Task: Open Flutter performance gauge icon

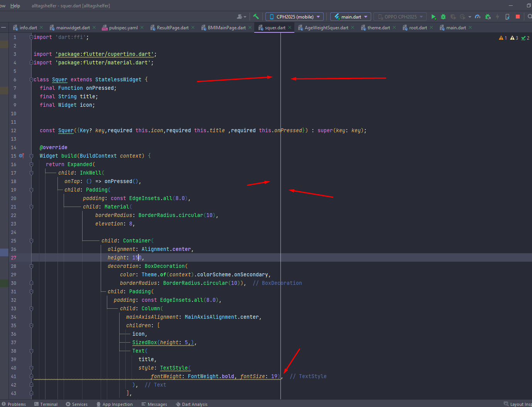Action: coord(478,17)
